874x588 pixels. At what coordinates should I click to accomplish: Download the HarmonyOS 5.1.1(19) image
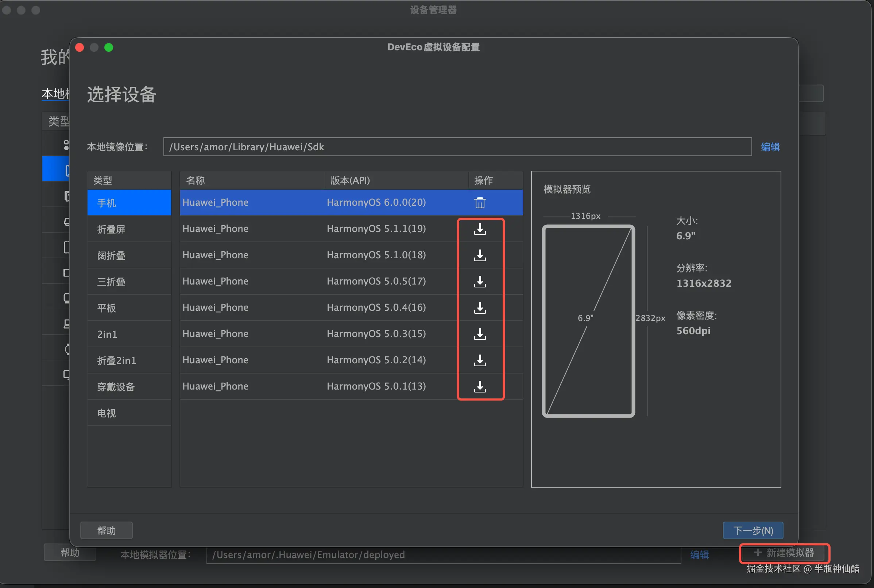pyautogui.click(x=480, y=229)
